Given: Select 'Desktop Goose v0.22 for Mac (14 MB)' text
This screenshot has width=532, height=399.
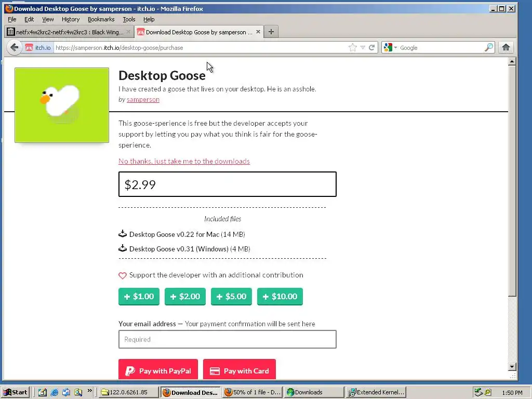Looking at the screenshot, I should pyautogui.click(x=187, y=234).
